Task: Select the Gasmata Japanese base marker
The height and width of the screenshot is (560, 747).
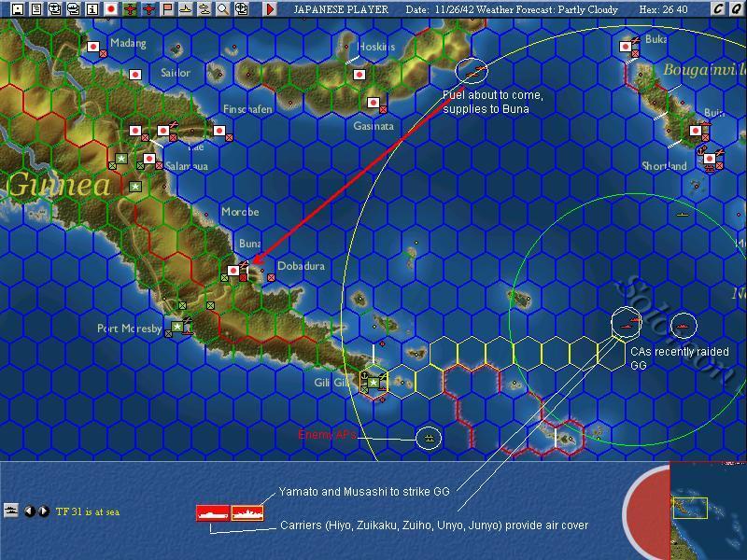Action: (x=373, y=103)
